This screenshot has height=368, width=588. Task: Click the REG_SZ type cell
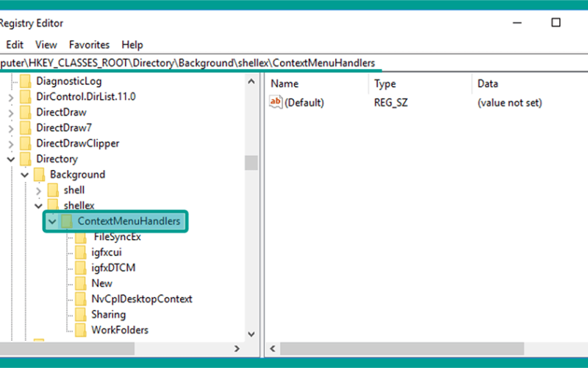point(391,102)
